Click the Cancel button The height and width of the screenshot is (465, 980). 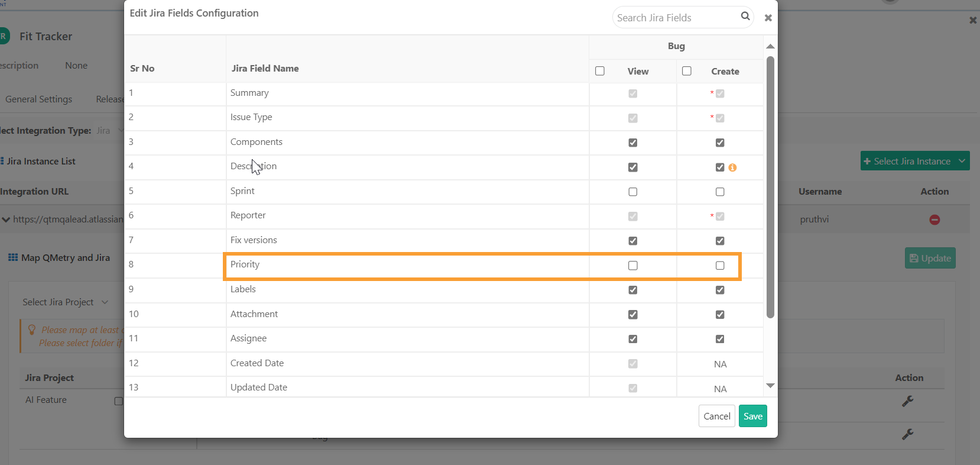[716, 416]
